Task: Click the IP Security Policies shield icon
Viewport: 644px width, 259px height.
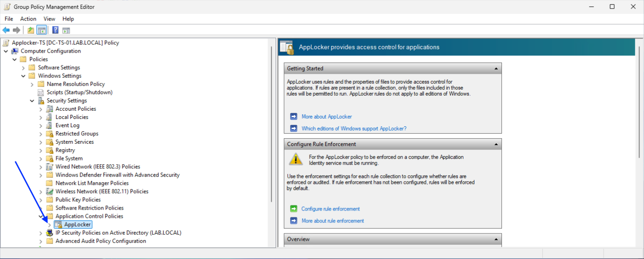Action: click(50, 232)
